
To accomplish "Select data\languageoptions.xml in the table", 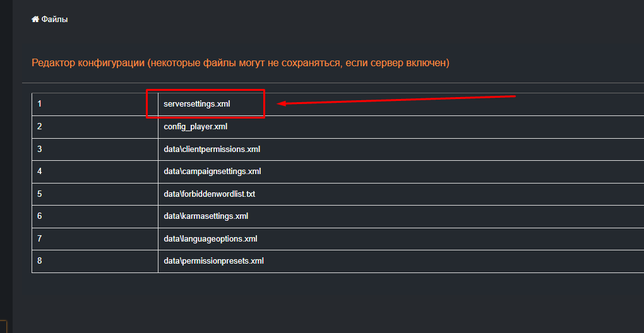I will point(210,238).
